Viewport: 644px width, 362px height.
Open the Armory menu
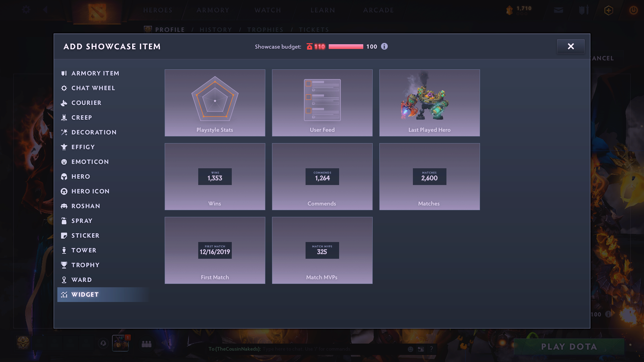213,10
